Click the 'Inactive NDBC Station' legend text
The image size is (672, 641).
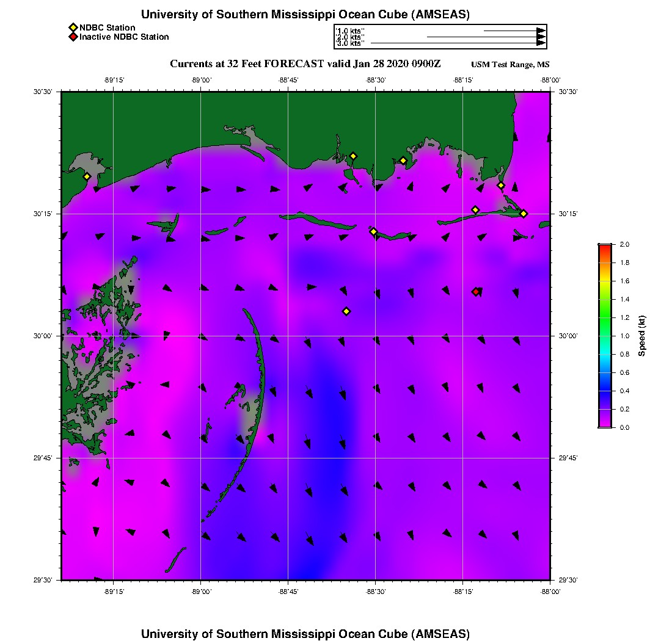[124, 37]
